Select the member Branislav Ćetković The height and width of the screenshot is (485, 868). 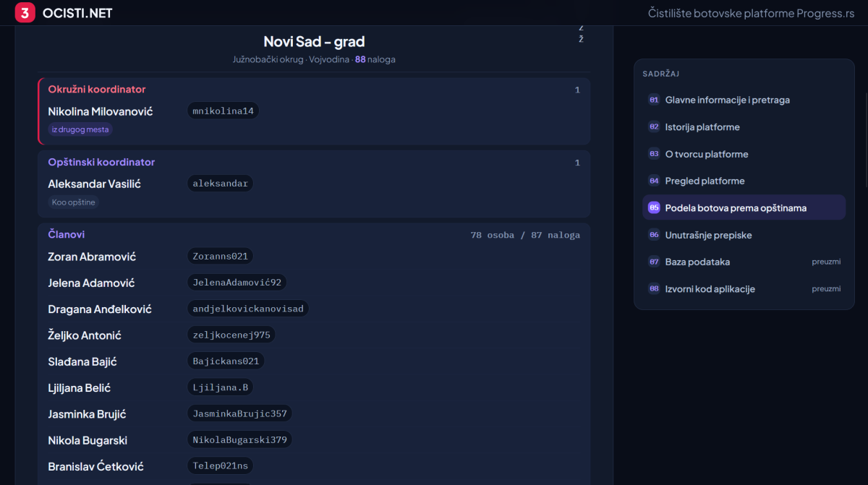click(x=96, y=466)
